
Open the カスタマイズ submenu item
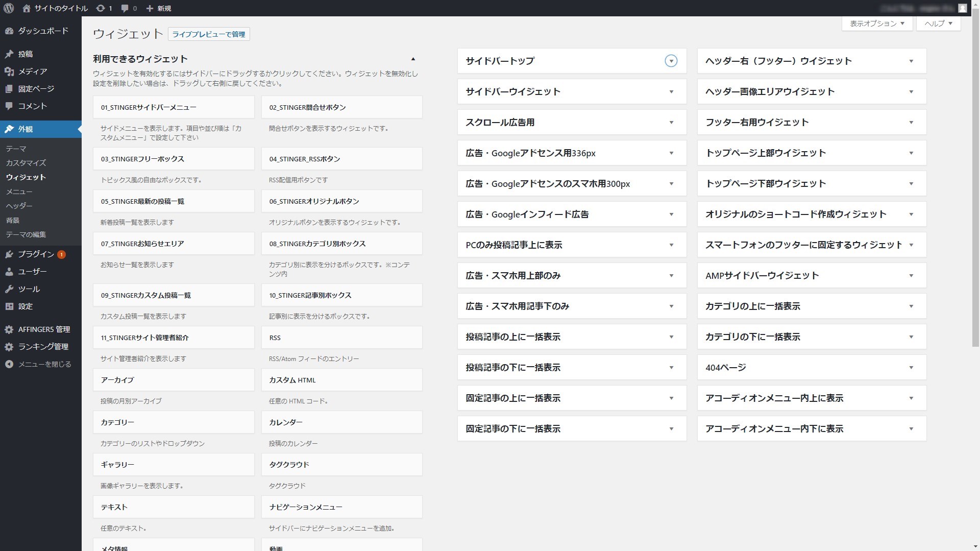point(26,163)
